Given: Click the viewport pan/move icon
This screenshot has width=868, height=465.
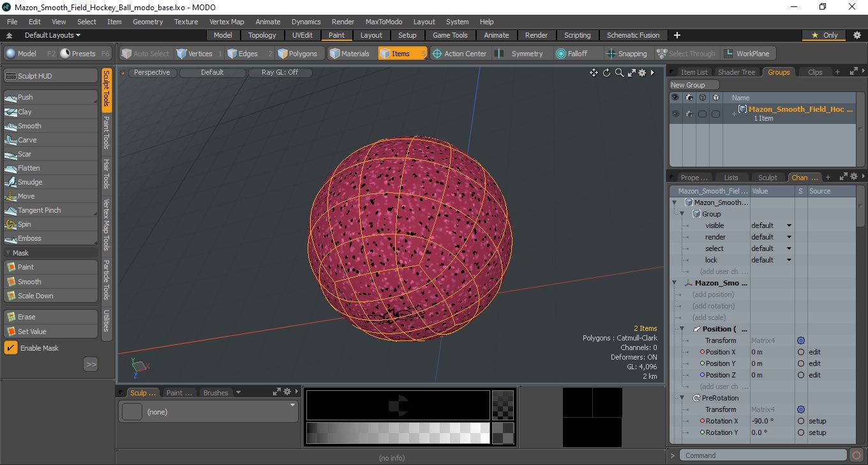Looking at the screenshot, I should [594, 73].
